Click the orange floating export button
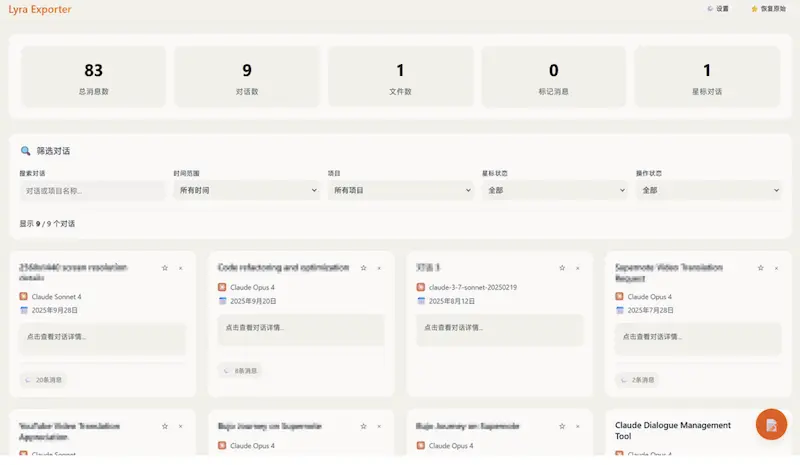800x465 pixels. [771, 425]
